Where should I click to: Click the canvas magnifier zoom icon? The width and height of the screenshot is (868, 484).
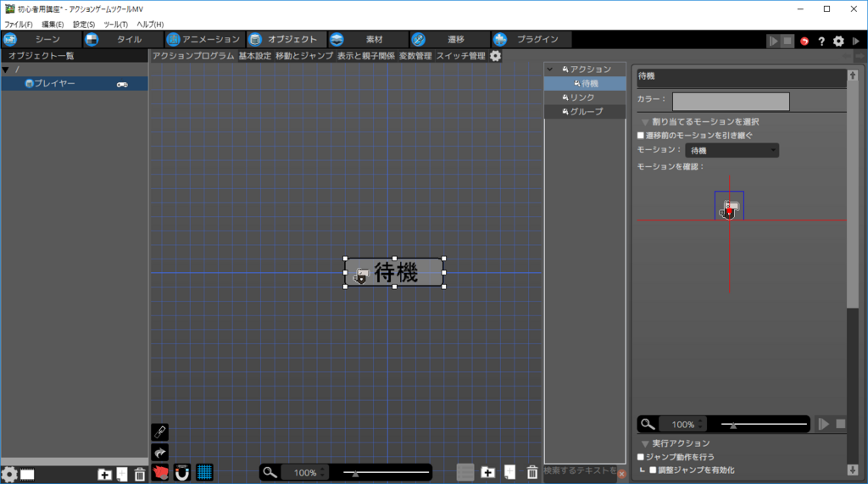click(270, 472)
